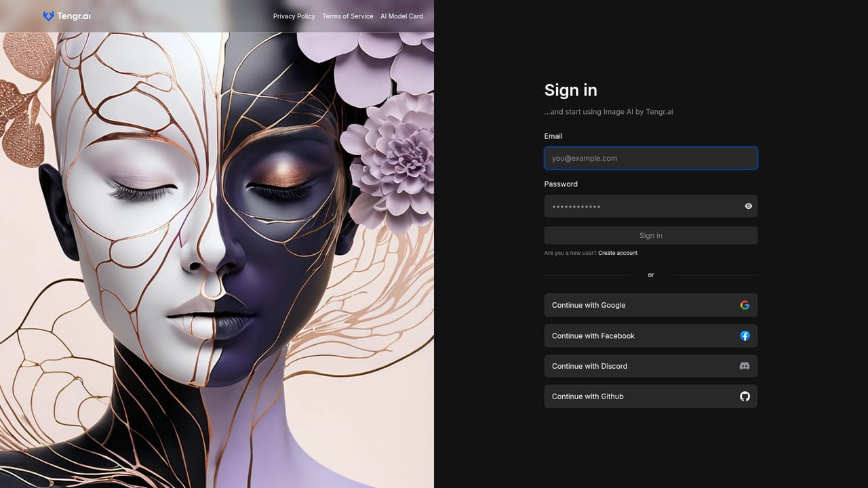This screenshot has height=488, width=868.
Task: View the AI Model Card page
Action: point(401,16)
